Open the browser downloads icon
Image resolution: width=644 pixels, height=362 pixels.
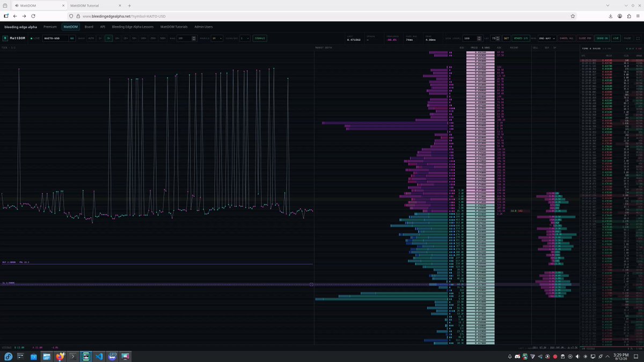[611, 16]
